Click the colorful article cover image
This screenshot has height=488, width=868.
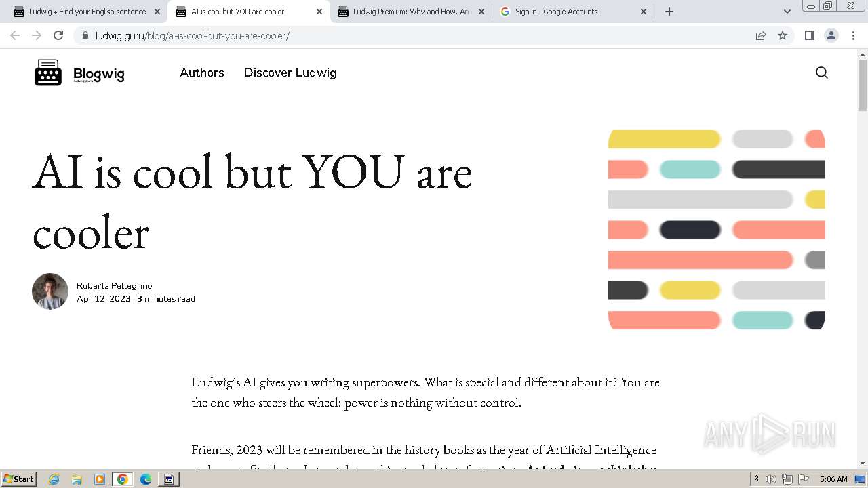coord(717,230)
